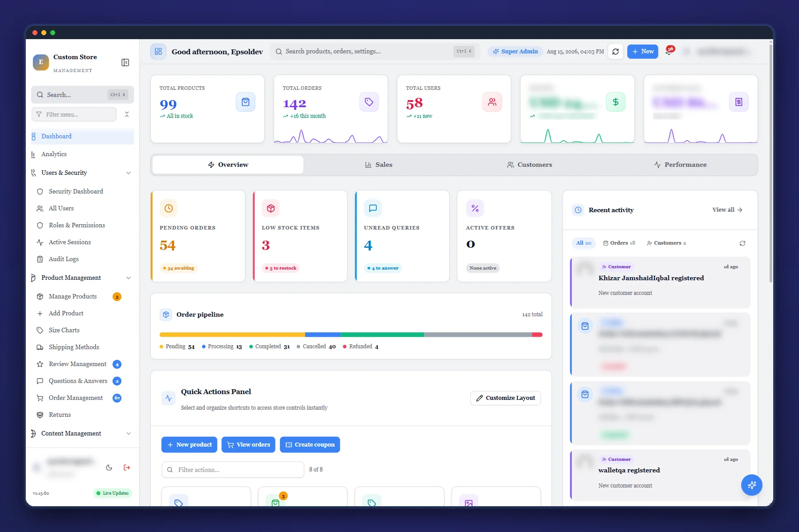Click the Pending Orders clock icon
The height and width of the screenshot is (532, 799).
169,208
